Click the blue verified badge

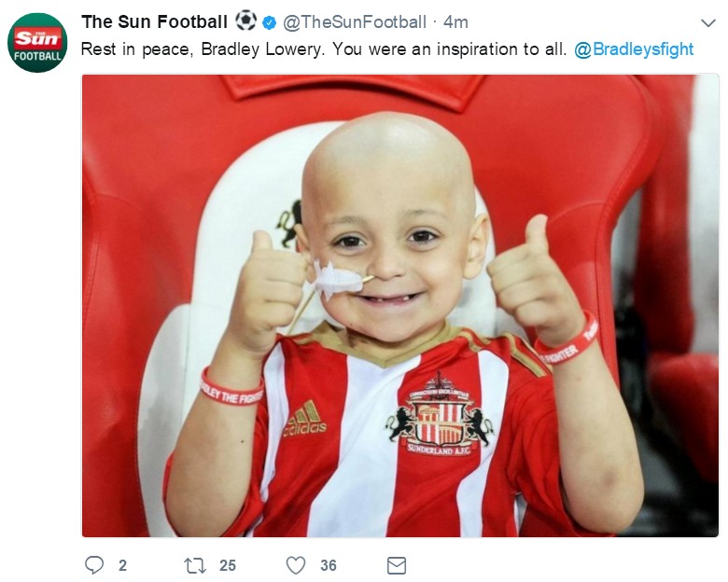pyautogui.click(x=270, y=21)
